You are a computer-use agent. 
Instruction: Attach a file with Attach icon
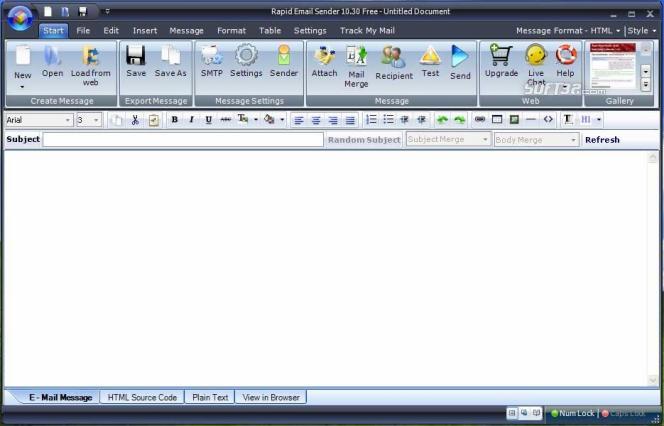tap(324, 56)
